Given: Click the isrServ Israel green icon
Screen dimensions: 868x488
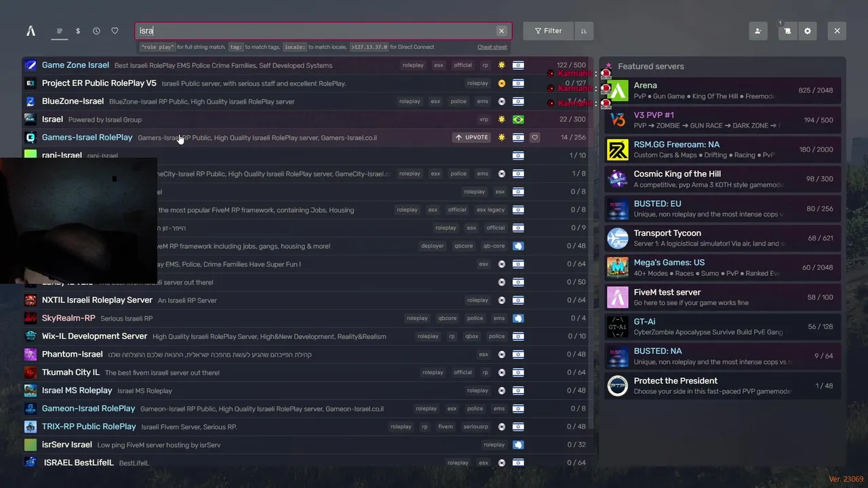Looking at the screenshot, I should (x=31, y=445).
